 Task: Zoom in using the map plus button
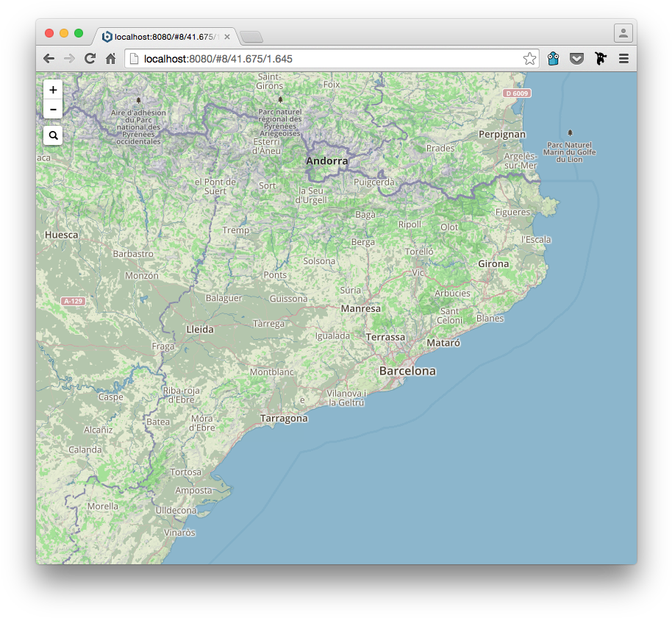(x=52, y=89)
